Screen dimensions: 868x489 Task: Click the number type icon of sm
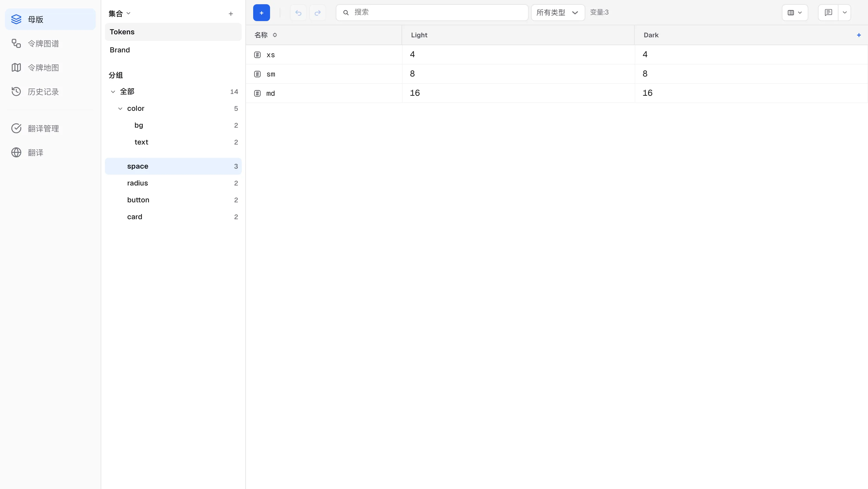coord(257,74)
